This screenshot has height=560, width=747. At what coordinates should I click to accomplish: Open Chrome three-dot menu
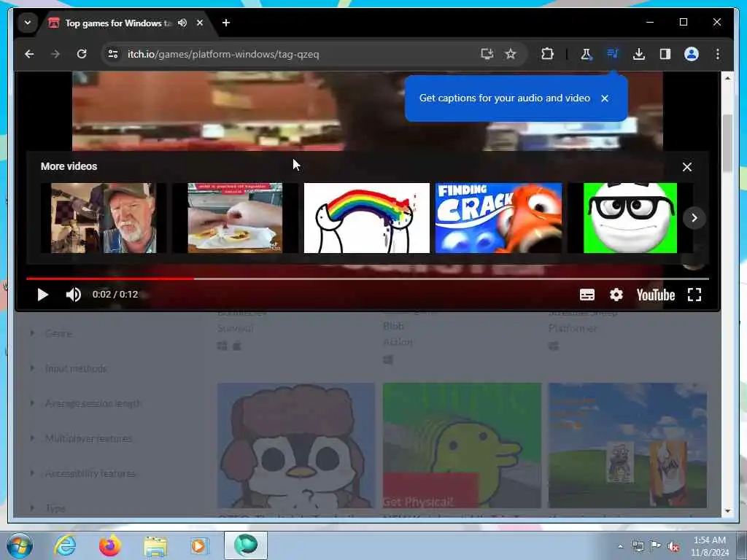[x=718, y=54]
